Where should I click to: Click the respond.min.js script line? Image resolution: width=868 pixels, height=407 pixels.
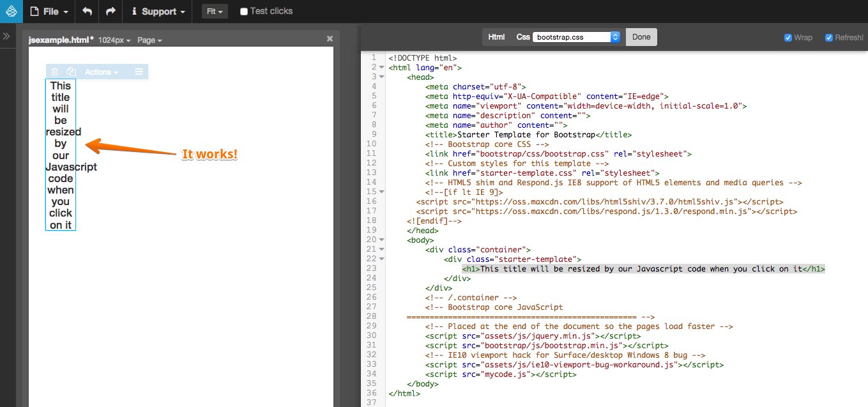pyautogui.click(x=607, y=211)
